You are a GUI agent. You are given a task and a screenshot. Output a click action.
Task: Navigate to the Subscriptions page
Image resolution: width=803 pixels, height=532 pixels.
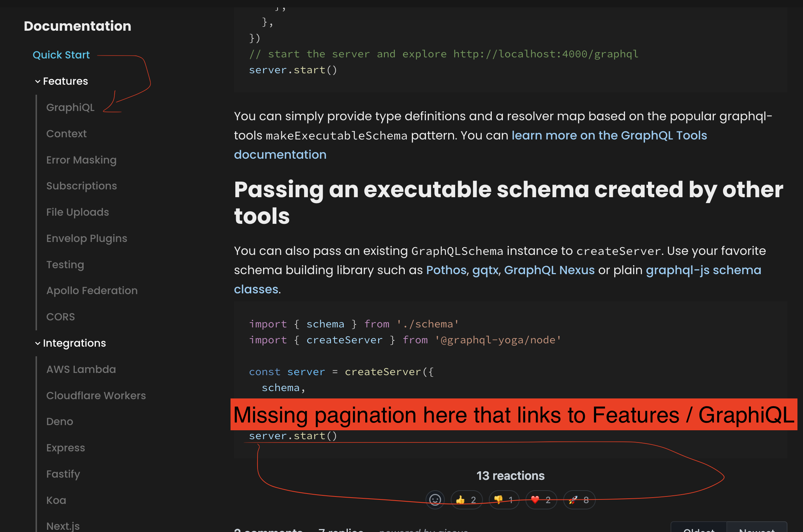point(81,186)
